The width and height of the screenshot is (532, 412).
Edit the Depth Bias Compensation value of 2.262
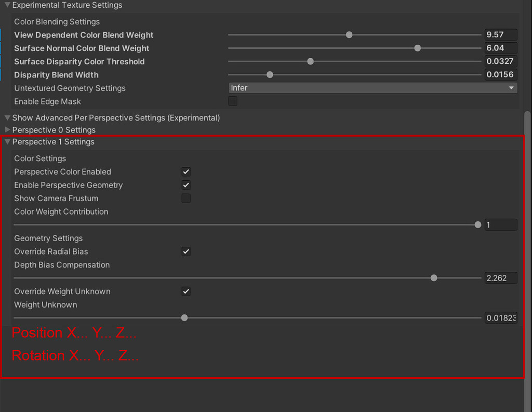pyautogui.click(x=500, y=277)
